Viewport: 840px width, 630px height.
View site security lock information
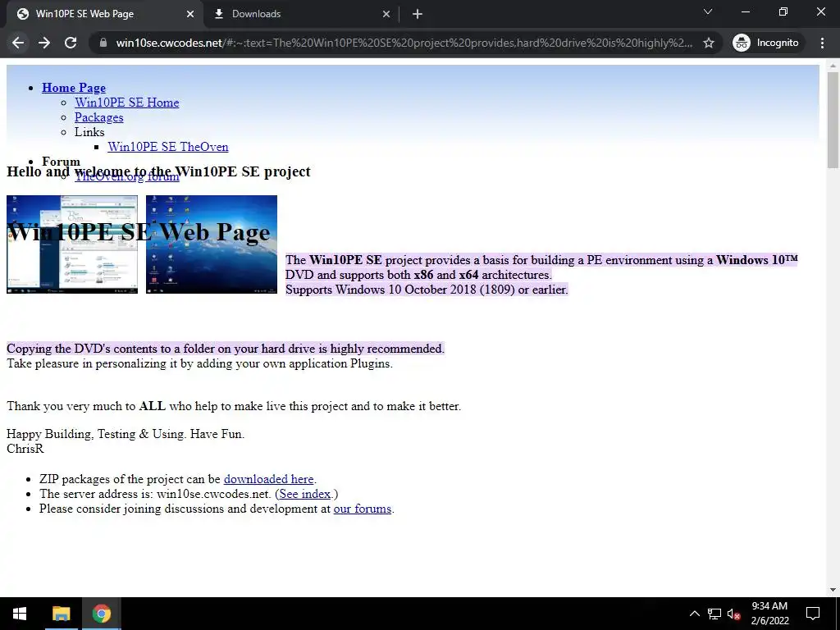[103, 43]
